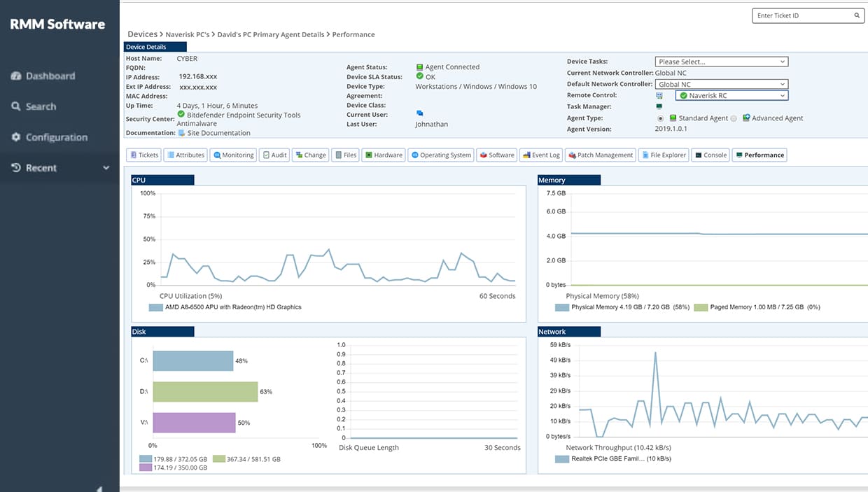
Task: Click the "Johnathan" last user value
Action: (432, 125)
